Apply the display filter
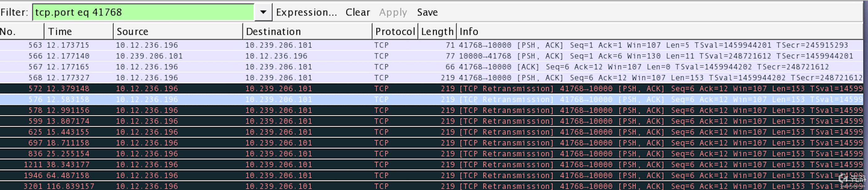 (393, 12)
